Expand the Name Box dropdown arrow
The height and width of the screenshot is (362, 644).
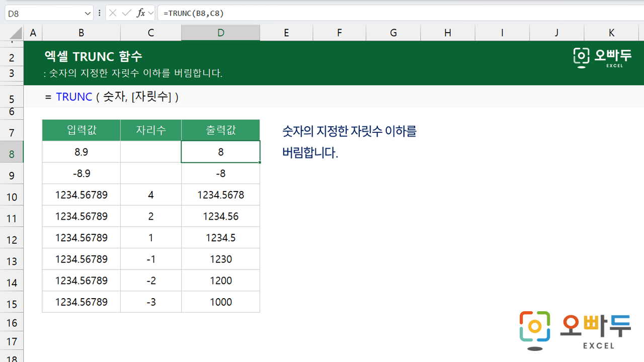pyautogui.click(x=88, y=14)
